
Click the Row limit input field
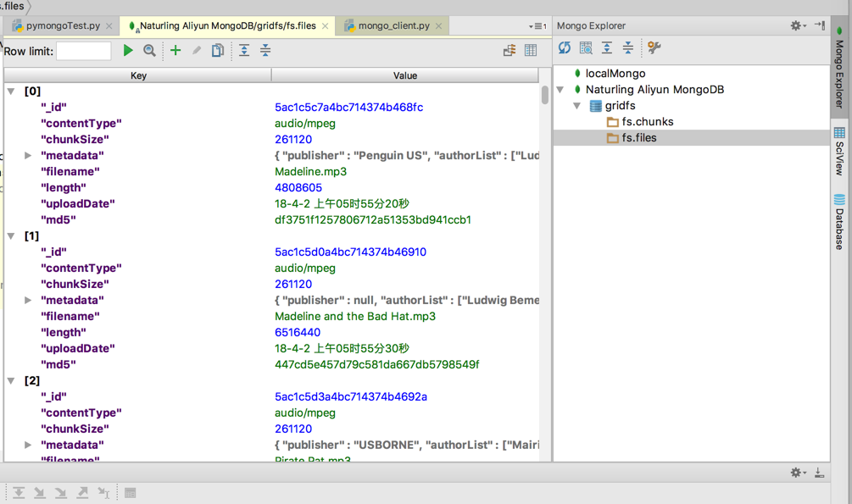[84, 51]
